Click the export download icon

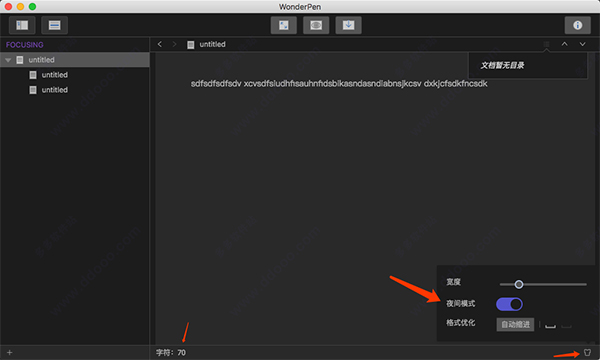(348, 25)
